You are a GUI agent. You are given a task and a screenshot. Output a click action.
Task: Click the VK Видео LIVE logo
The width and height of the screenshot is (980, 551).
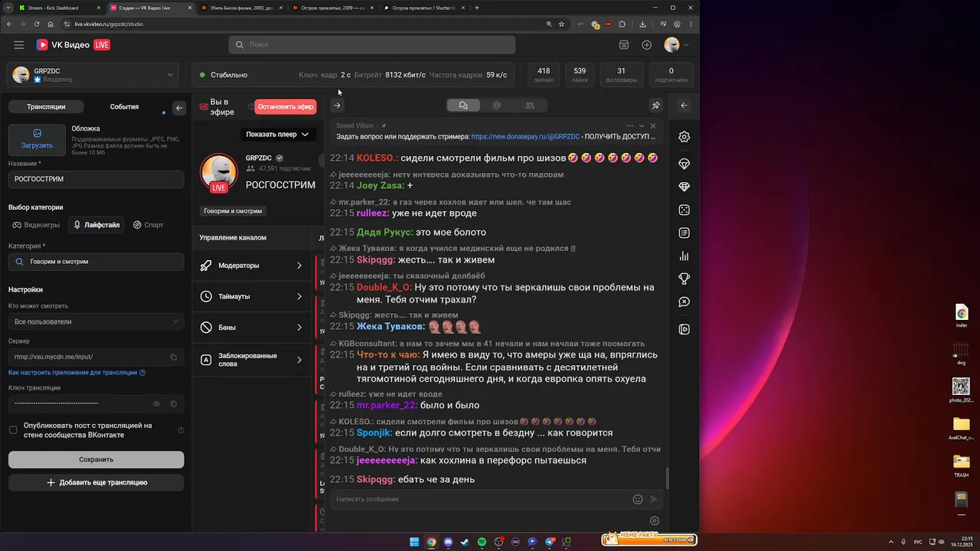coord(73,45)
